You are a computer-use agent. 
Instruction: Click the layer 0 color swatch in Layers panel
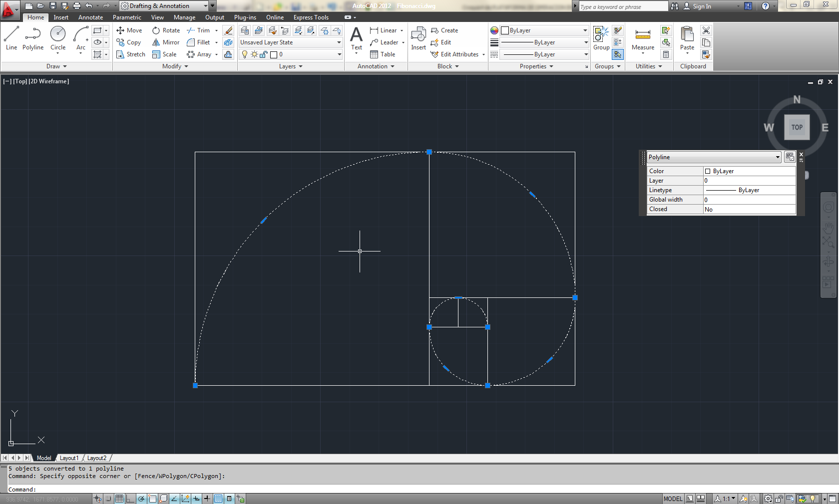pos(273,54)
